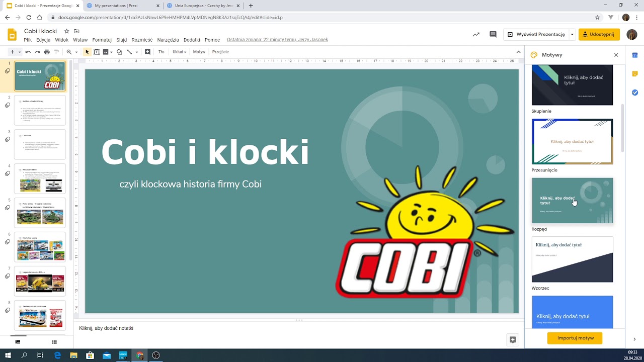Viewport: 644px width, 362px height.
Task: Switch to grid view
Action: click(54, 342)
